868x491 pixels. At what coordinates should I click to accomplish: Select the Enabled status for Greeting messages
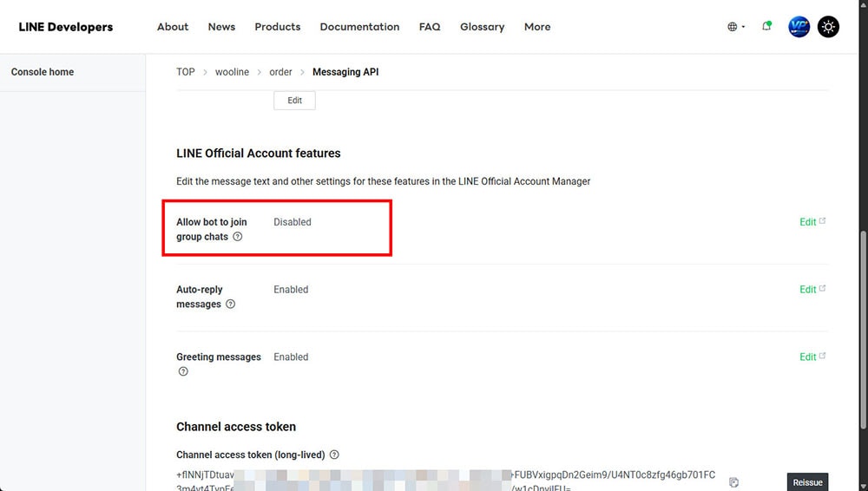pos(291,357)
